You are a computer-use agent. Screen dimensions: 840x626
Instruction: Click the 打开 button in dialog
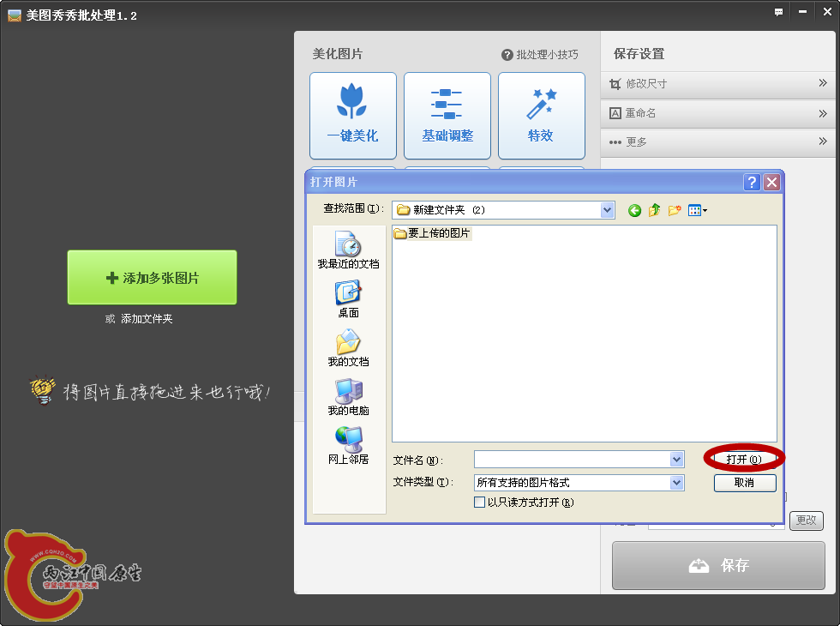tap(745, 459)
